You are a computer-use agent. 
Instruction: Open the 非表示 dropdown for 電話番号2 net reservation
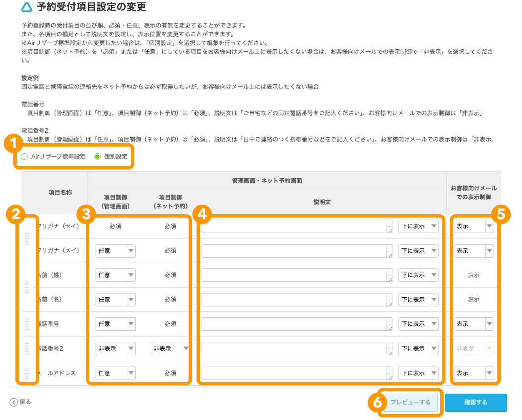170,348
